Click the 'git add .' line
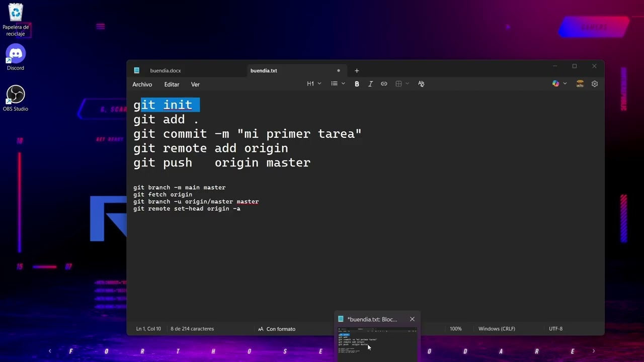 (x=166, y=120)
